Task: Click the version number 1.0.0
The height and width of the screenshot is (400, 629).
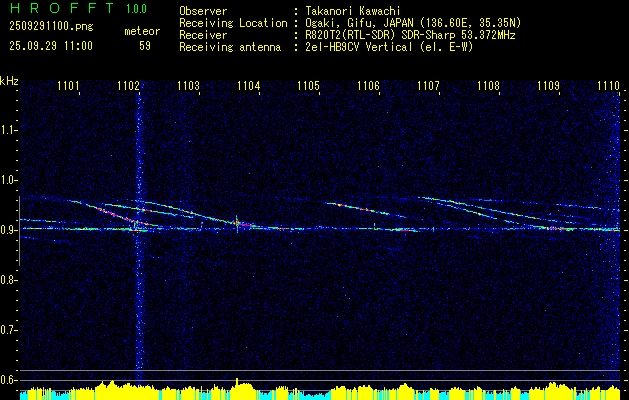Action: [x=136, y=8]
